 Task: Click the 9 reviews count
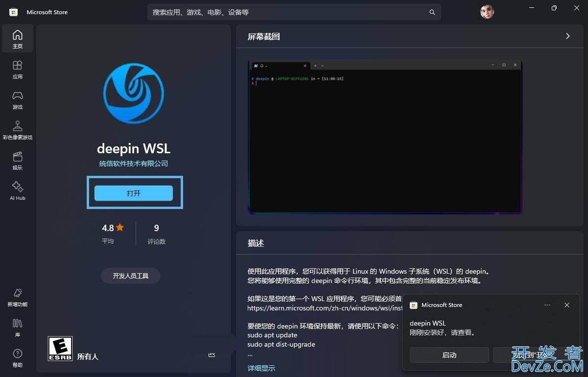pyautogui.click(x=156, y=228)
